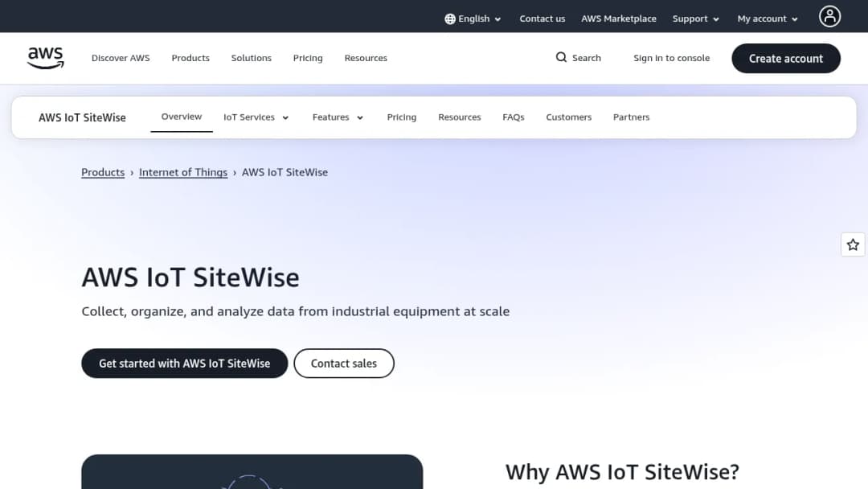Click the AWS IoT SiteWise nav title
The image size is (868, 489).
(x=82, y=117)
